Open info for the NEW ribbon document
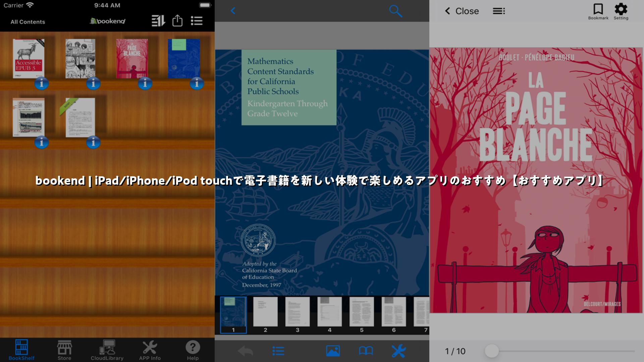644x362 pixels. [93, 142]
